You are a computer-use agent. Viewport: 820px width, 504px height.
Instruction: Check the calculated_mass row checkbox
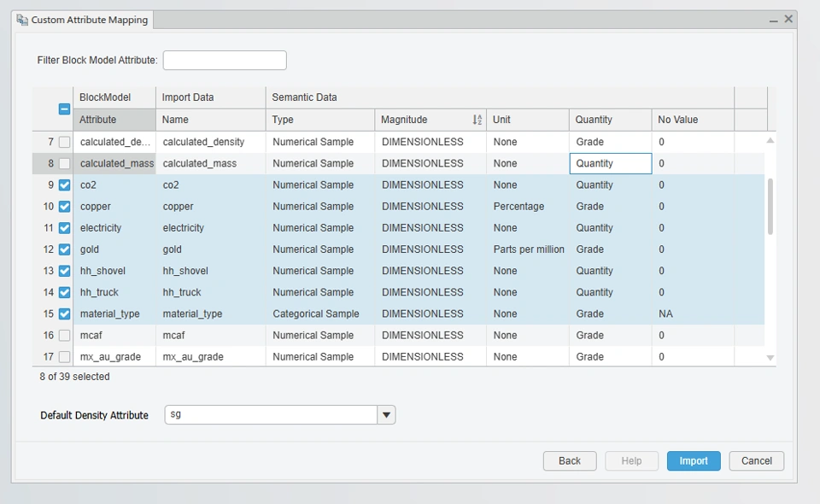click(64, 164)
